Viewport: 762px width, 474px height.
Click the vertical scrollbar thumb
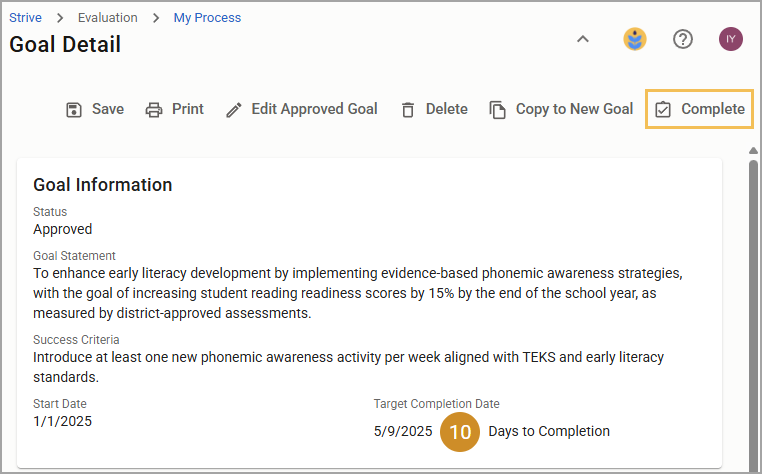pos(753,311)
